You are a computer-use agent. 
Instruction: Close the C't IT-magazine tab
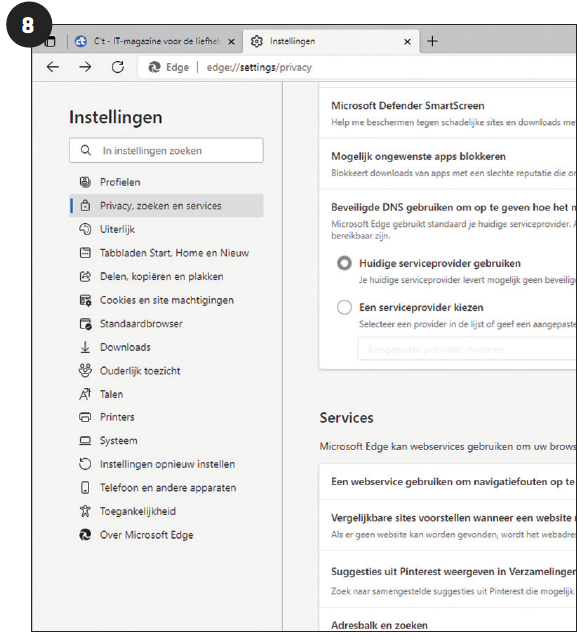click(x=231, y=42)
